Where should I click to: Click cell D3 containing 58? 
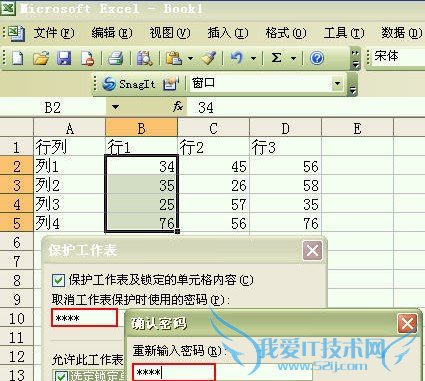pos(285,185)
